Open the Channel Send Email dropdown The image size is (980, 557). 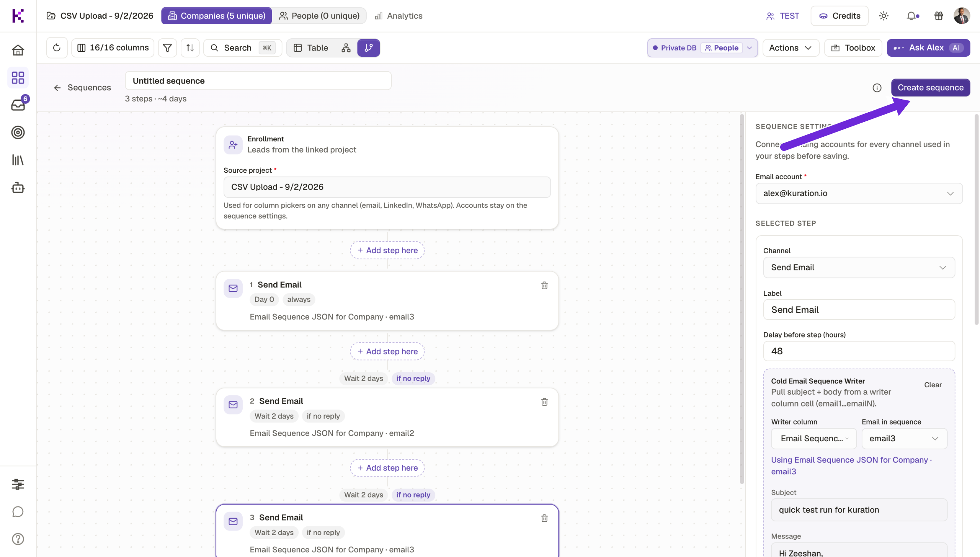[x=859, y=267]
